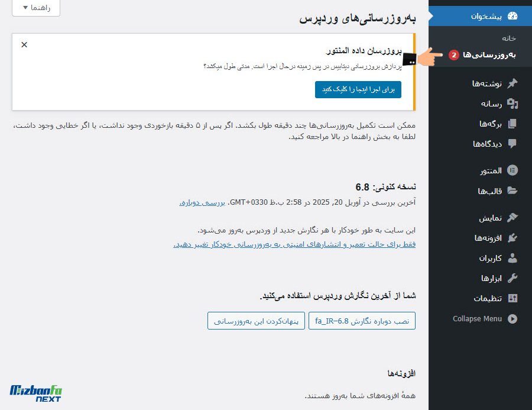The image size is (532, 410).
Task: Click the افزونه‌ها section heading in content
Action: (x=401, y=373)
